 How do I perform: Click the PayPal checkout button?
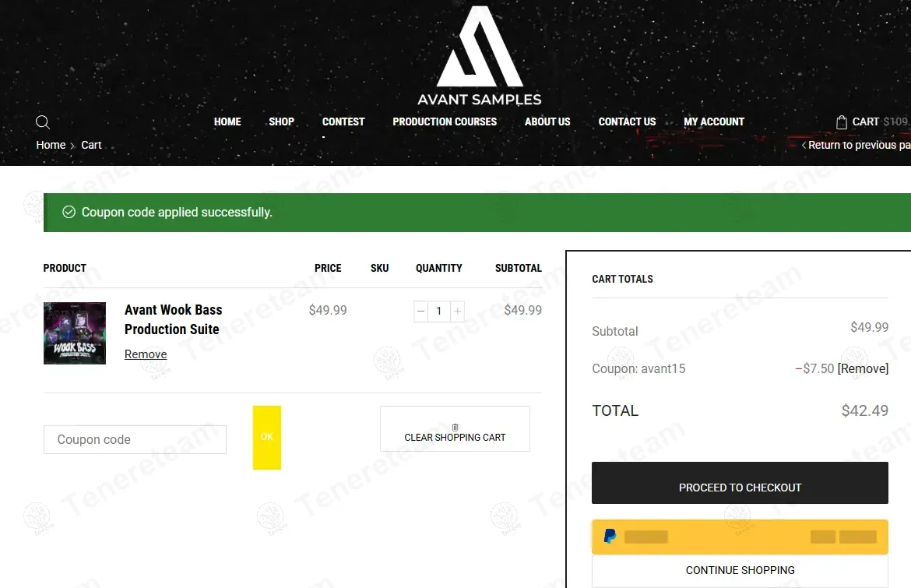coord(740,537)
